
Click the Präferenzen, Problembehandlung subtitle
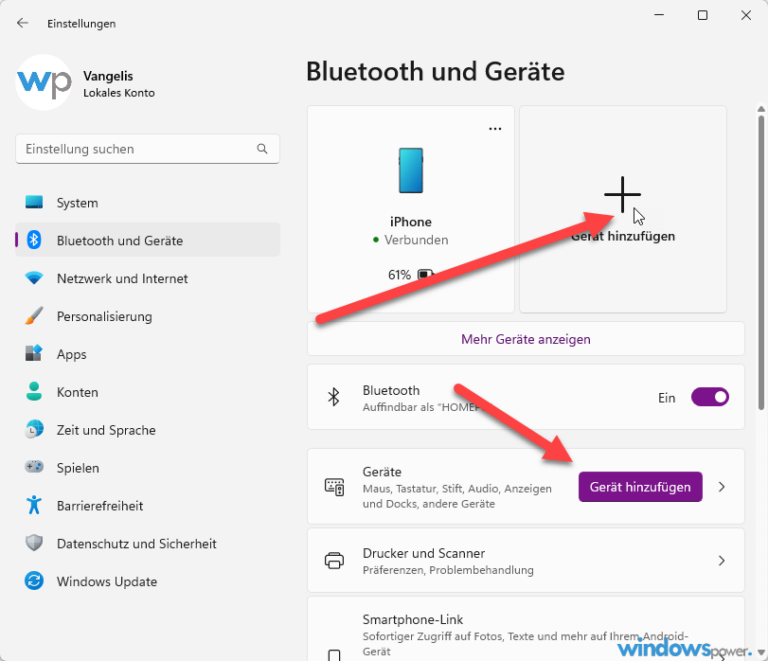(x=448, y=570)
